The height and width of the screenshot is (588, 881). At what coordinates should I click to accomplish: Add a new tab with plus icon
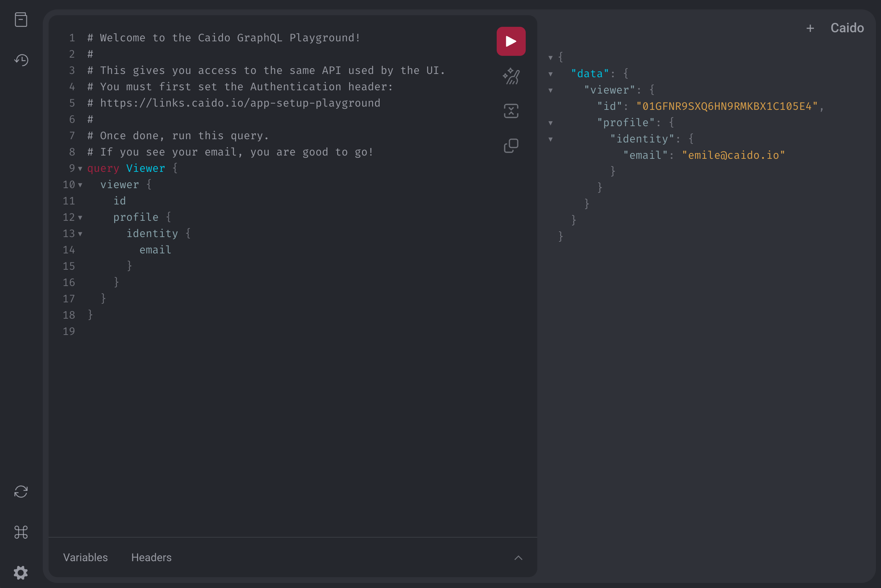click(x=810, y=28)
